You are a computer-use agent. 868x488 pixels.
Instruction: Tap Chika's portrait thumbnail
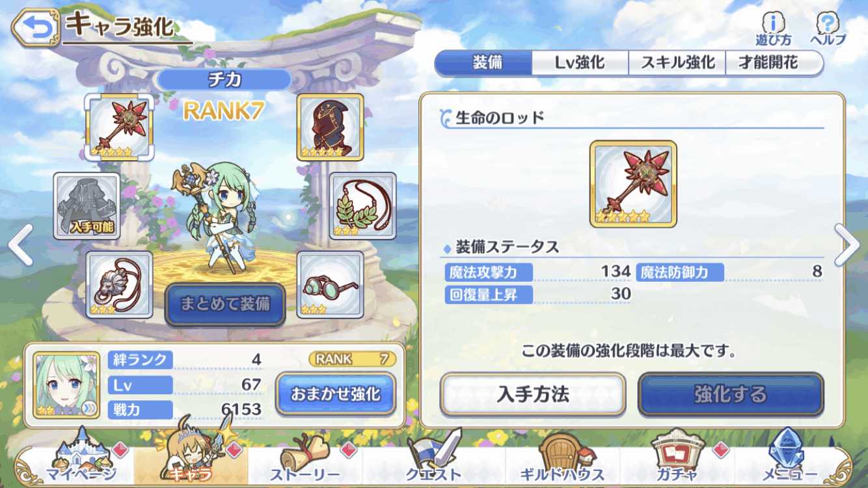[66, 385]
